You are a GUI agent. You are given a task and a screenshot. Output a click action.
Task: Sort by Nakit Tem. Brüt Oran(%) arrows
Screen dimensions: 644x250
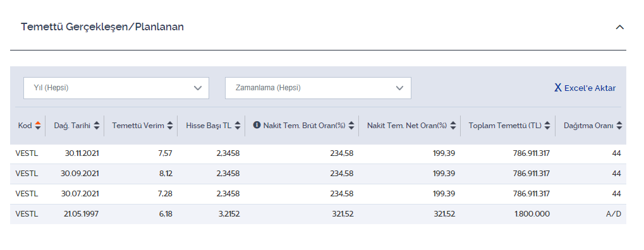tap(351, 126)
